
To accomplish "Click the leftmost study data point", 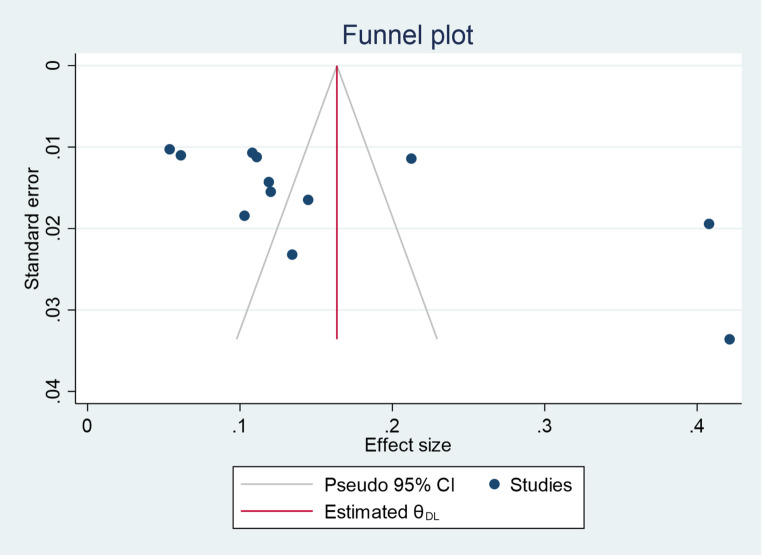I will pos(170,149).
